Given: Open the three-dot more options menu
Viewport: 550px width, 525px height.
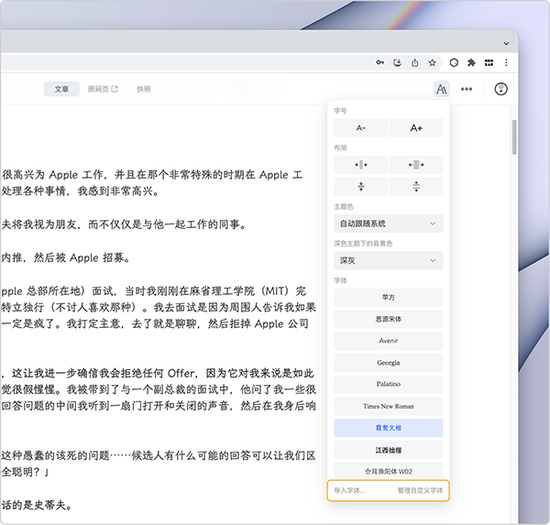Looking at the screenshot, I should point(466,89).
